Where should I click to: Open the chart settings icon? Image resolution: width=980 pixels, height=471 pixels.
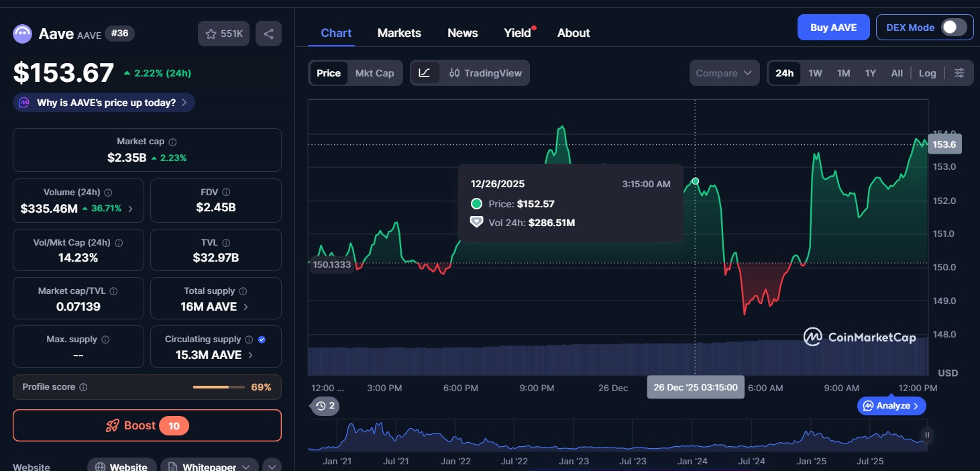(959, 72)
